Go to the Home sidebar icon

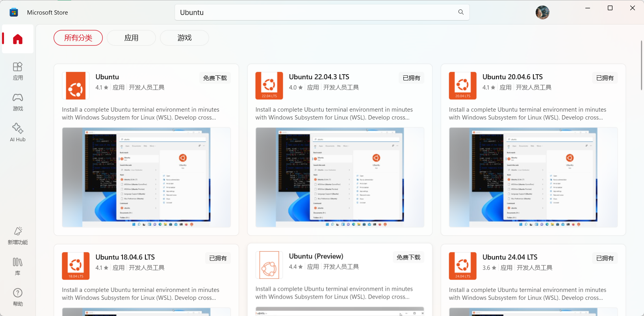(18, 39)
